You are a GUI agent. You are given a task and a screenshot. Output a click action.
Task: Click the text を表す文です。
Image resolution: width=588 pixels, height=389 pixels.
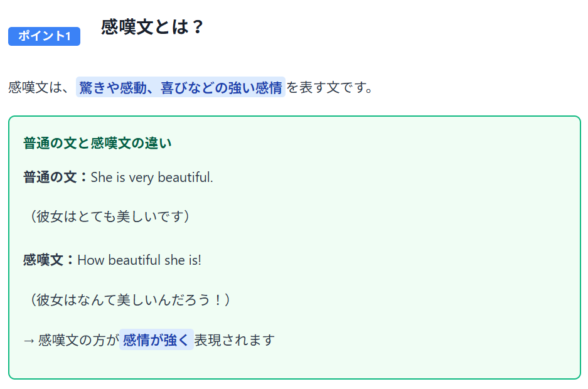330,87
